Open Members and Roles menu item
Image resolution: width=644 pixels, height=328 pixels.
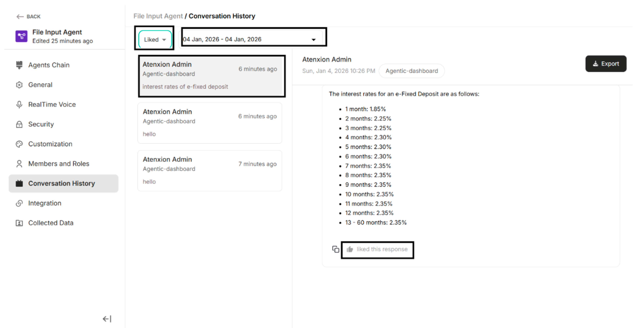point(58,164)
